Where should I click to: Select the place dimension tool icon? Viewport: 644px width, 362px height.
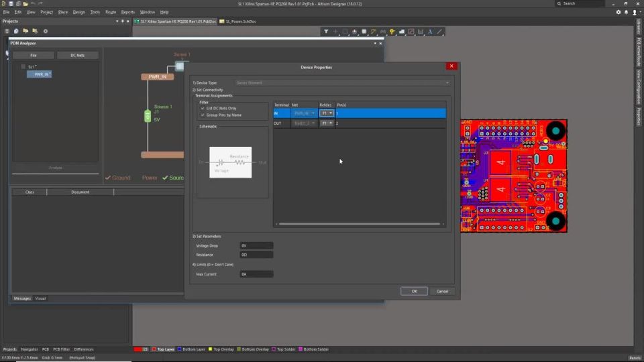[x=421, y=32]
